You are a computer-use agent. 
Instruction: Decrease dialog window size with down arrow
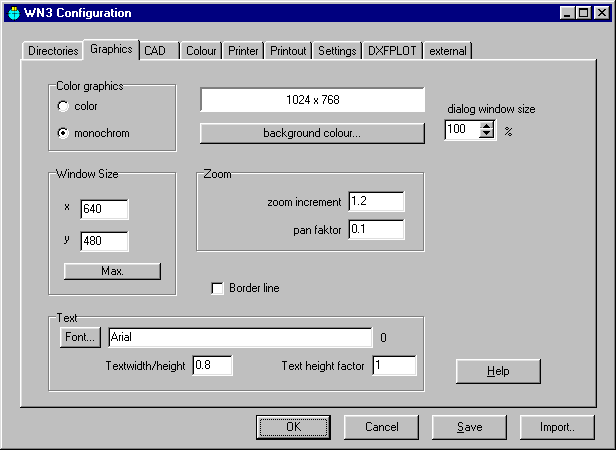click(x=487, y=135)
